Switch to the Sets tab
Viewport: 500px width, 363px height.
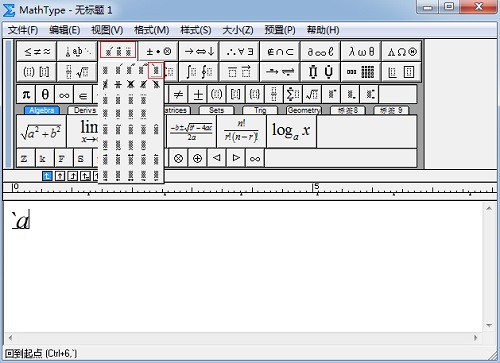[216, 110]
